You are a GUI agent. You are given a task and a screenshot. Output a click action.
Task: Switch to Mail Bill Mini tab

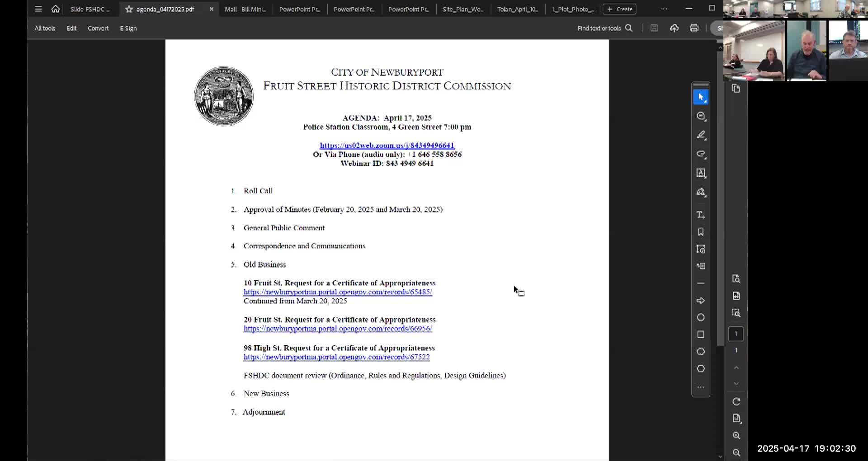tap(245, 9)
